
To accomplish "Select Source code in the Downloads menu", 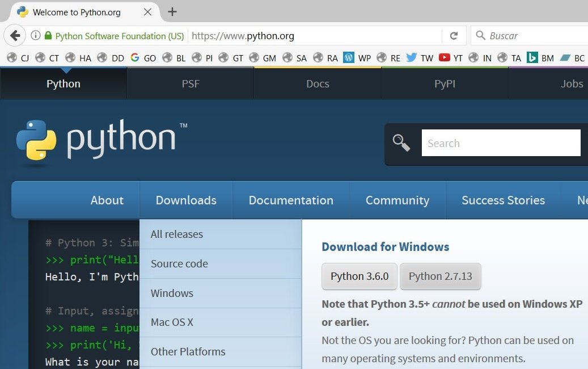I will (179, 263).
